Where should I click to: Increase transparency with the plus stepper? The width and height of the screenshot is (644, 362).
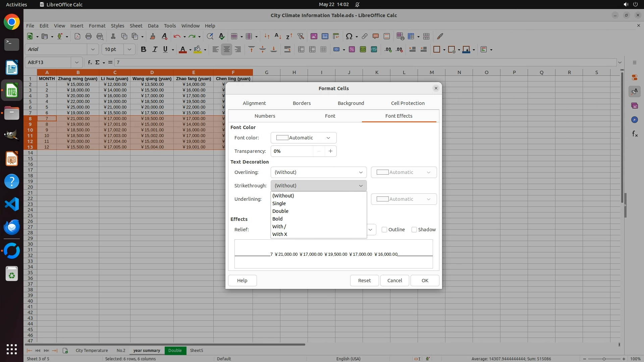point(330,151)
